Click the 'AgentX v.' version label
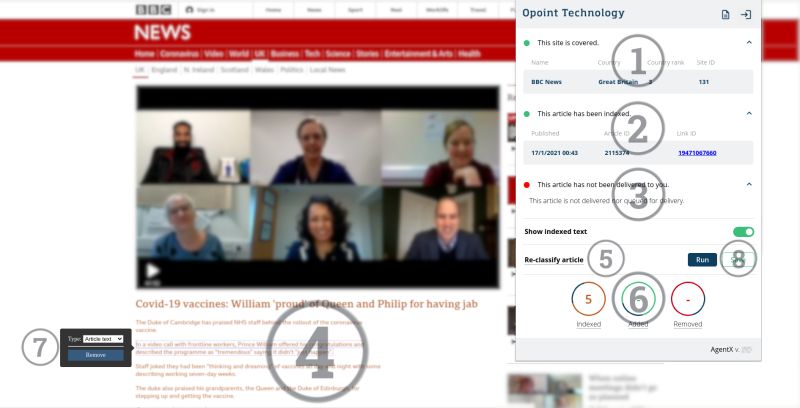This screenshot has height=408, width=800. coord(725,349)
